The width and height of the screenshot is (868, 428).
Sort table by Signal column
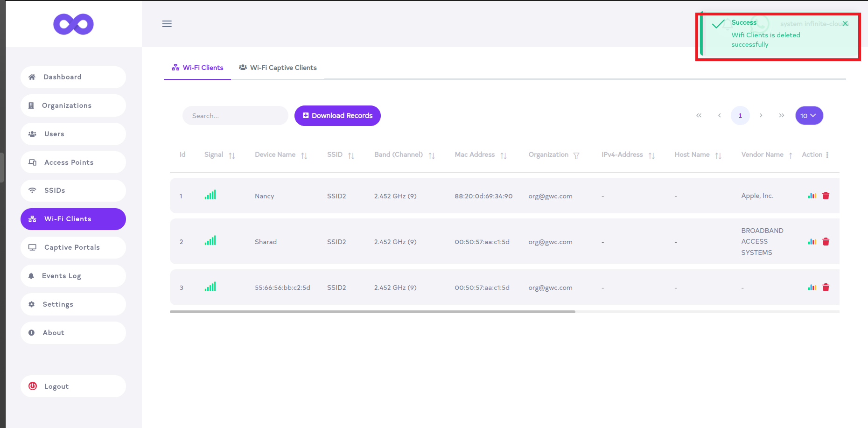pyautogui.click(x=231, y=155)
